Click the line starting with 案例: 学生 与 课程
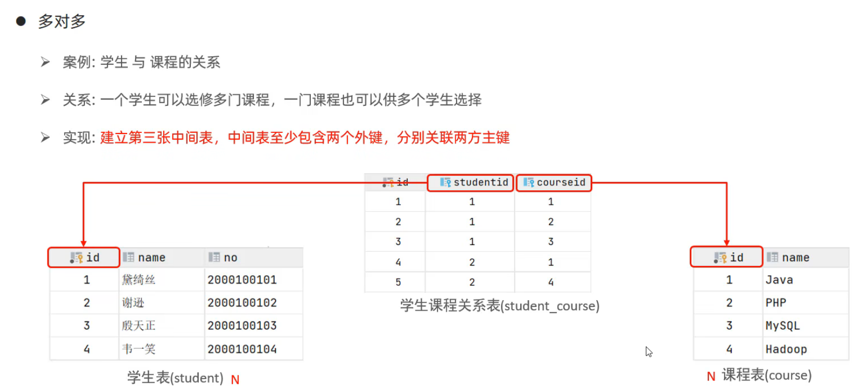Image resolution: width=868 pixels, height=392 pixels. (x=141, y=63)
